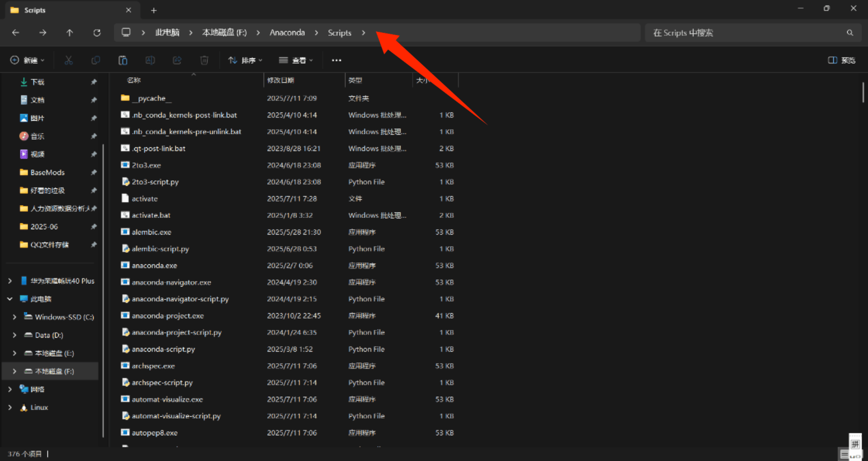Collapse the 此电脑 tree node

pyautogui.click(x=10, y=299)
